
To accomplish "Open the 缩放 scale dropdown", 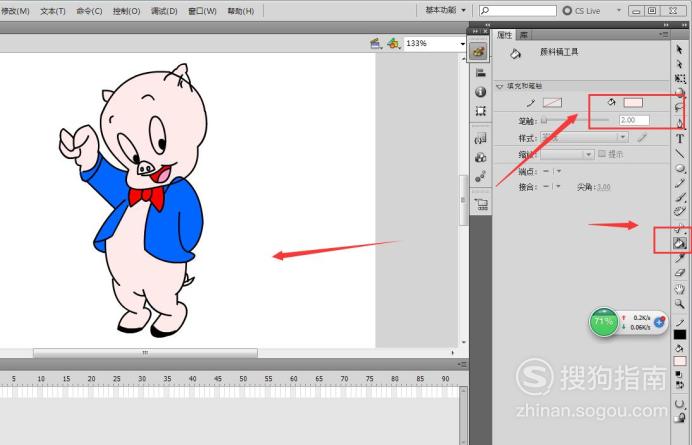I will [567, 154].
